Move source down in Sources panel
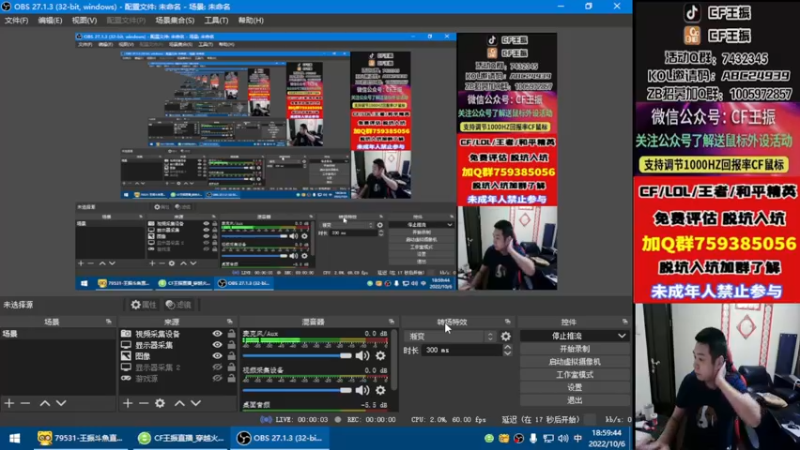This screenshot has width=800, height=450. pyautogui.click(x=196, y=403)
